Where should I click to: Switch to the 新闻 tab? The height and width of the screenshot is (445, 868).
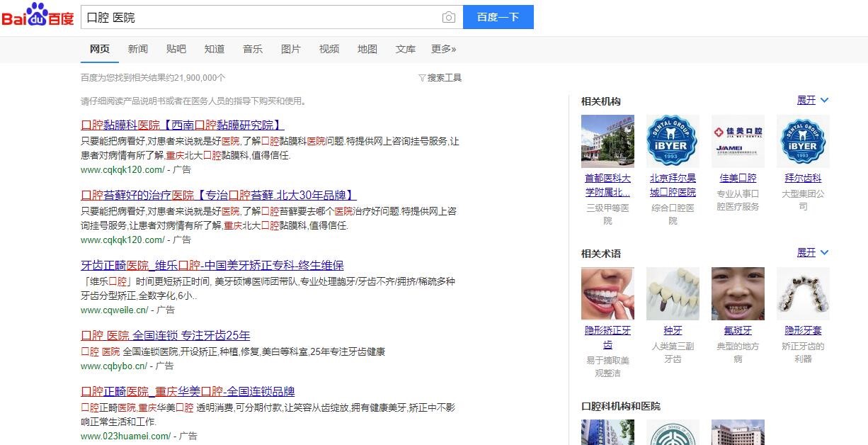[x=137, y=49]
